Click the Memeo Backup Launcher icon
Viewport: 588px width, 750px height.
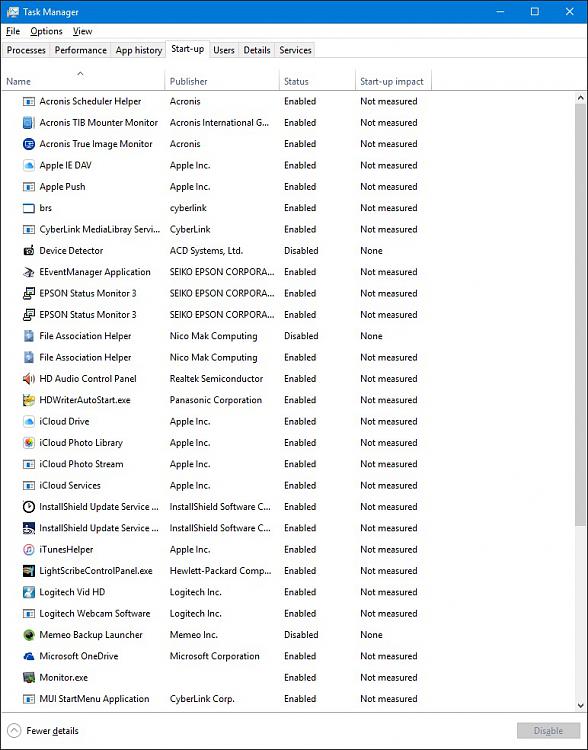pyautogui.click(x=29, y=635)
